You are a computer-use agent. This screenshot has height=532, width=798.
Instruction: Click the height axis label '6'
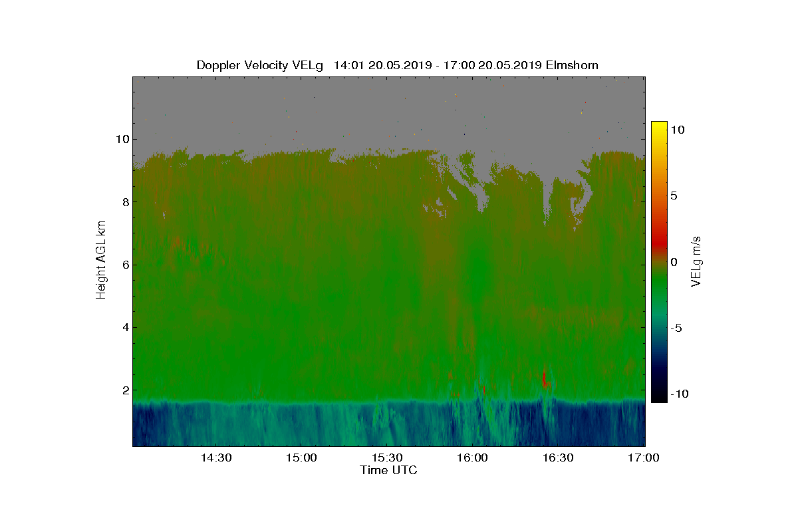pos(126,265)
